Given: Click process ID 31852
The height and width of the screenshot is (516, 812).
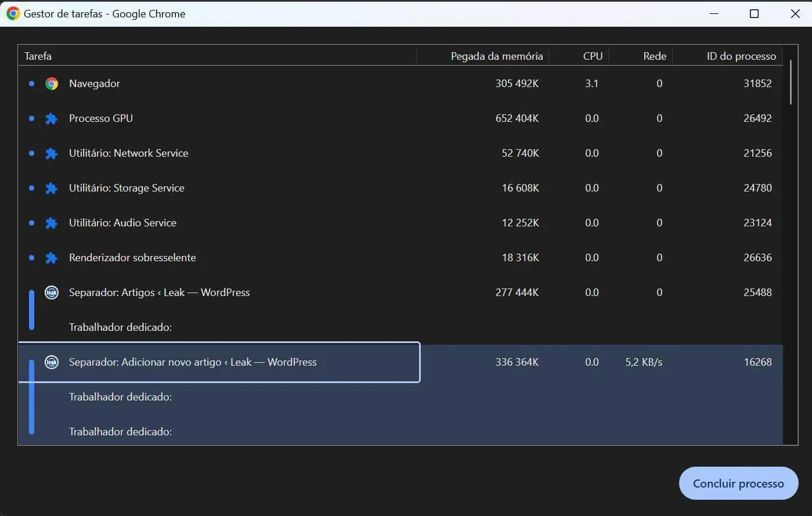Looking at the screenshot, I should tap(757, 84).
